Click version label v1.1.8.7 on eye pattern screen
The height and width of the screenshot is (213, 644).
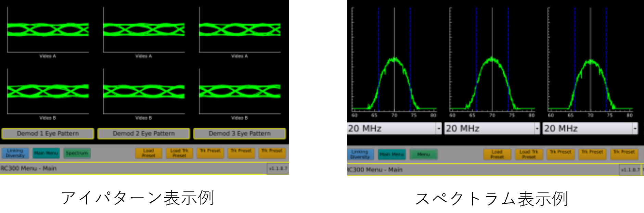278,169
